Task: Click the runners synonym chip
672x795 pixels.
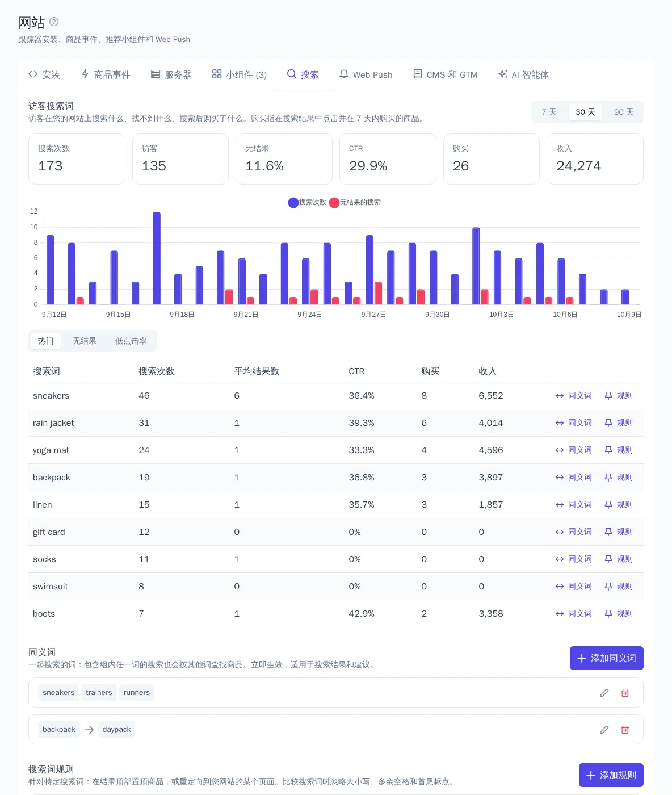Action: point(137,693)
